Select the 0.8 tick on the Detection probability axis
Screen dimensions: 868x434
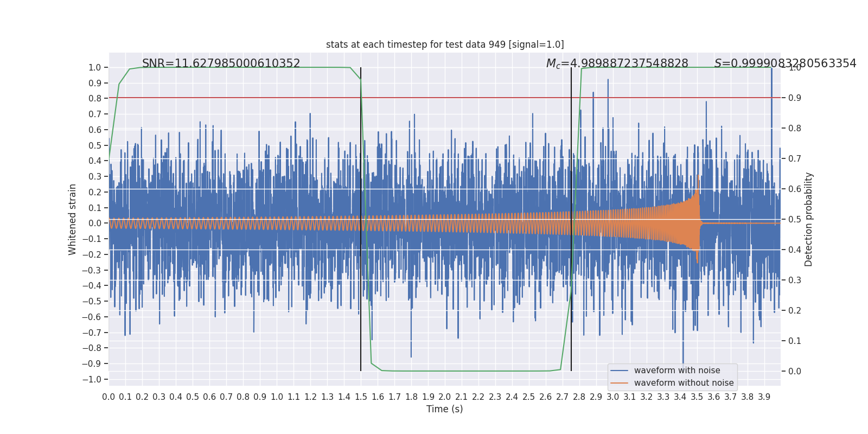click(x=795, y=129)
